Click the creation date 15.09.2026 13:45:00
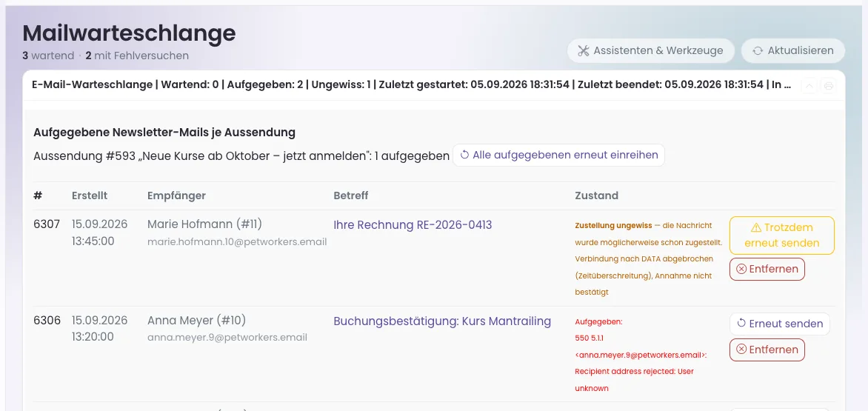The image size is (868, 411). 100,233
